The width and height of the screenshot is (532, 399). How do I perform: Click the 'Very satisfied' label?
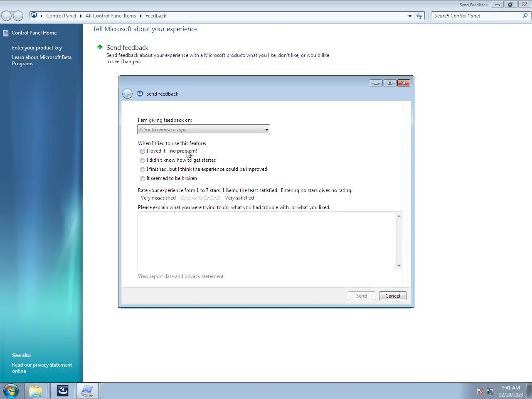239,198
